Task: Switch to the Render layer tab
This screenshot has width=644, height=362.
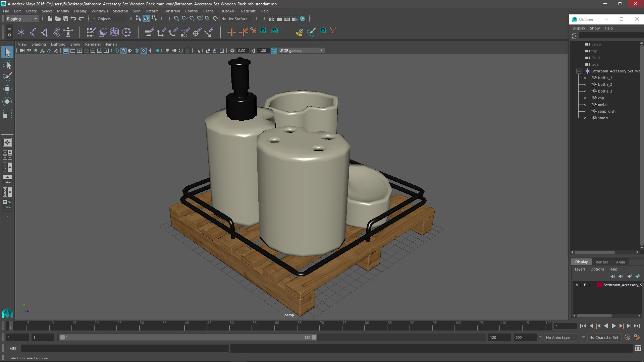Action: click(x=602, y=262)
